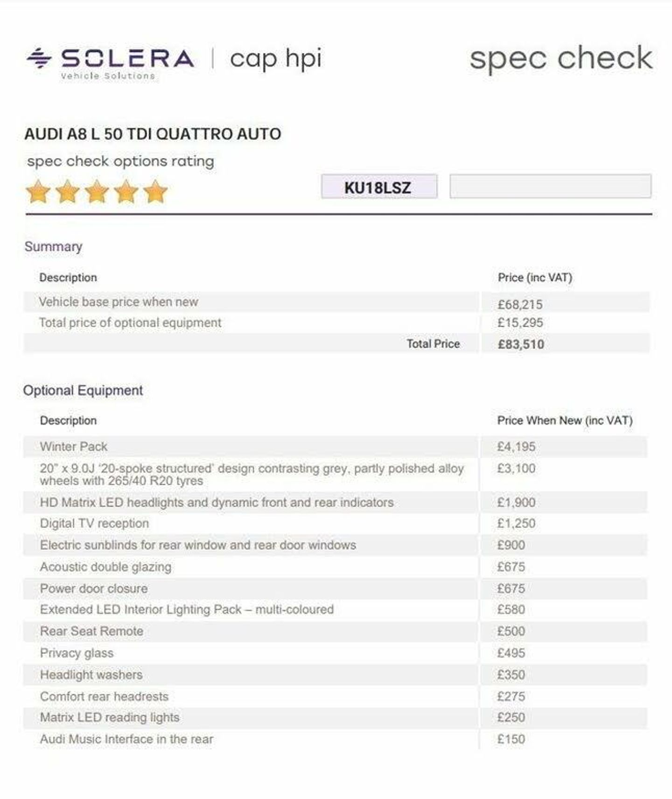The height and width of the screenshot is (799, 672).
Task: Click the cap hpi logo
Action: click(x=275, y=59)
